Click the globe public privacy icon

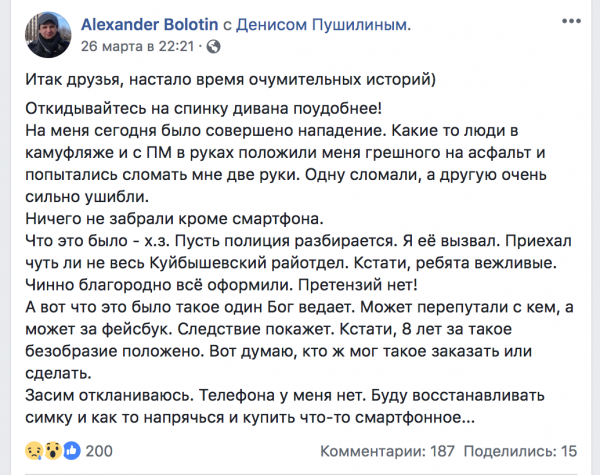213,47
